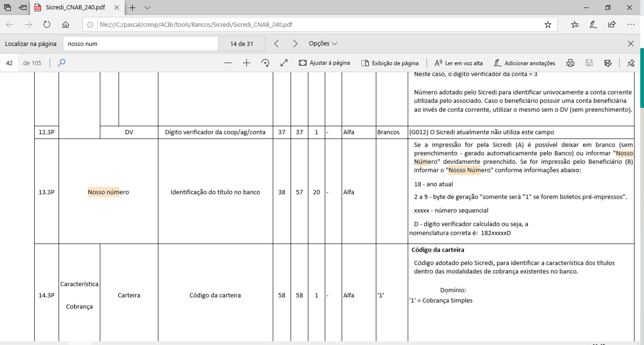The image size is (644, 345).
Task: Click the site information icon in address bar
Action: tap(90, 25)
